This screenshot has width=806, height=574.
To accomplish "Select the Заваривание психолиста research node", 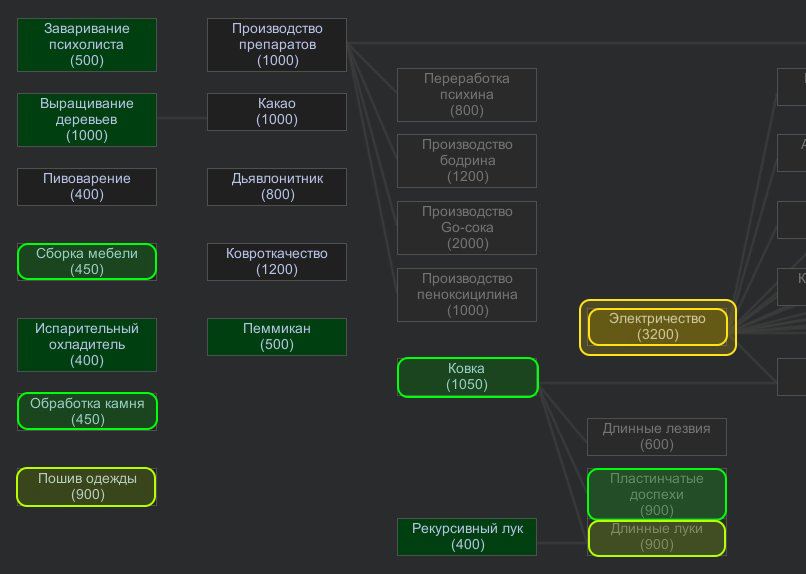I will pos(87,45).
